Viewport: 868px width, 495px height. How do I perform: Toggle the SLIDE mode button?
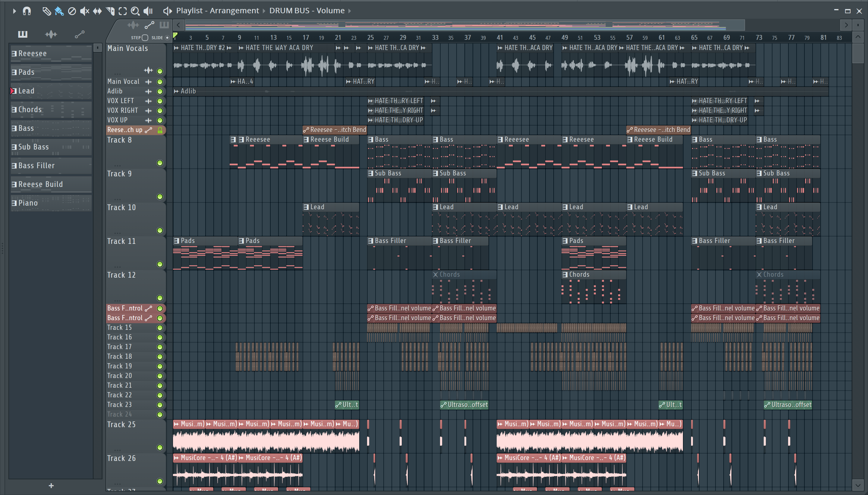(x=167, y=38)
